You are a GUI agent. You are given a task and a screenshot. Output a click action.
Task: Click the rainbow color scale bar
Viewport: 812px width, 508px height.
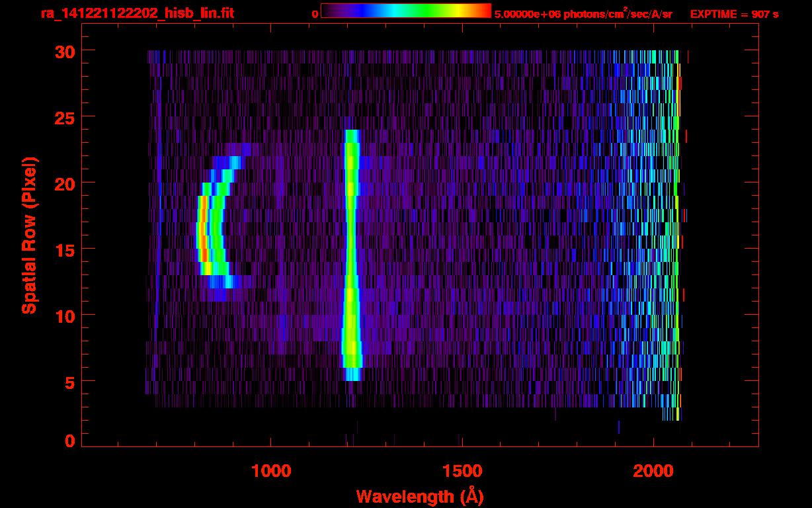tap(406, 11)
